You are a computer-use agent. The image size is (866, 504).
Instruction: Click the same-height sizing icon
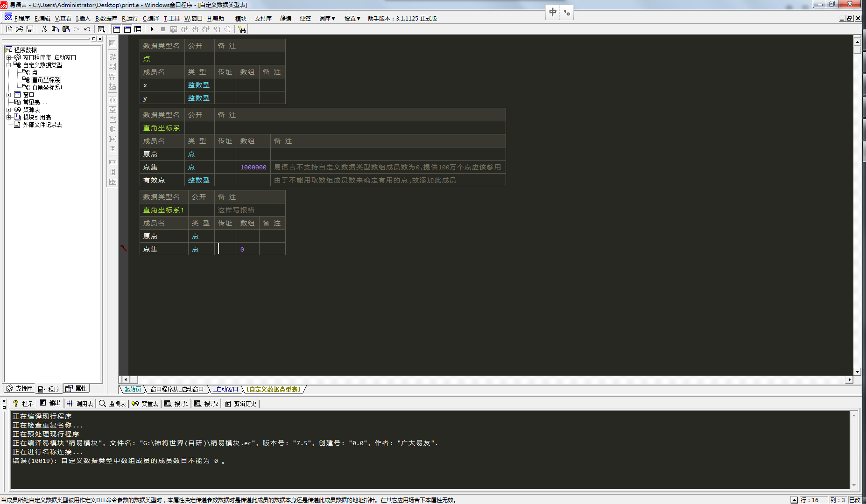[x=113, y=172]
